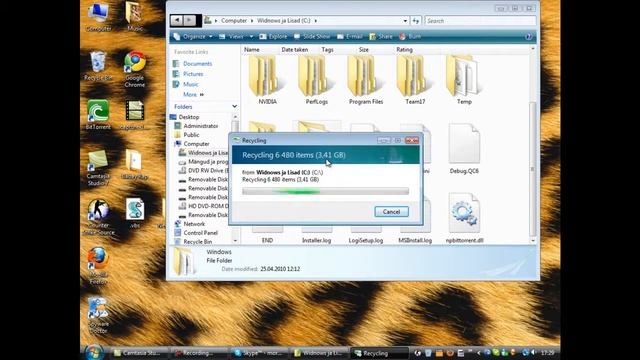
Task: Select the Team17 folder
Action: (415, 81)
